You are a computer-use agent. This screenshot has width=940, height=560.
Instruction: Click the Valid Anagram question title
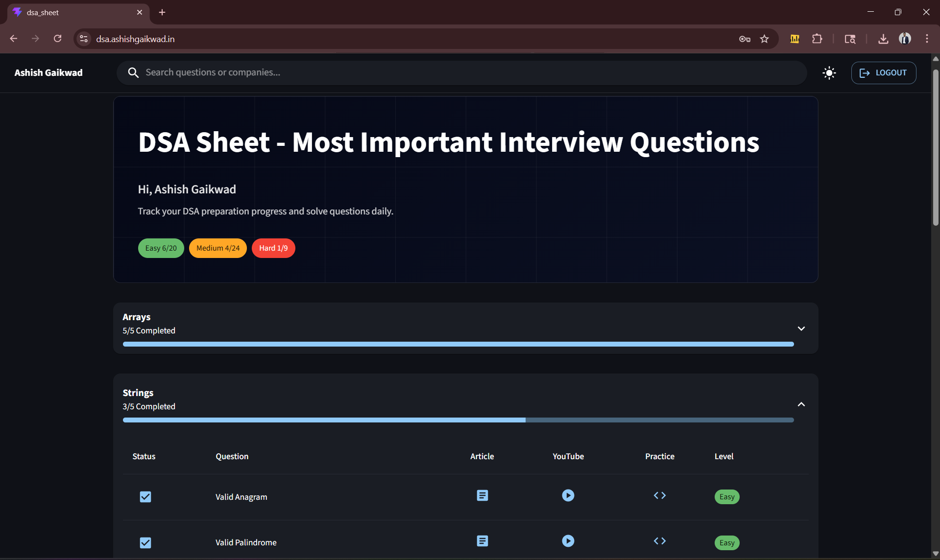pos(241,497)
